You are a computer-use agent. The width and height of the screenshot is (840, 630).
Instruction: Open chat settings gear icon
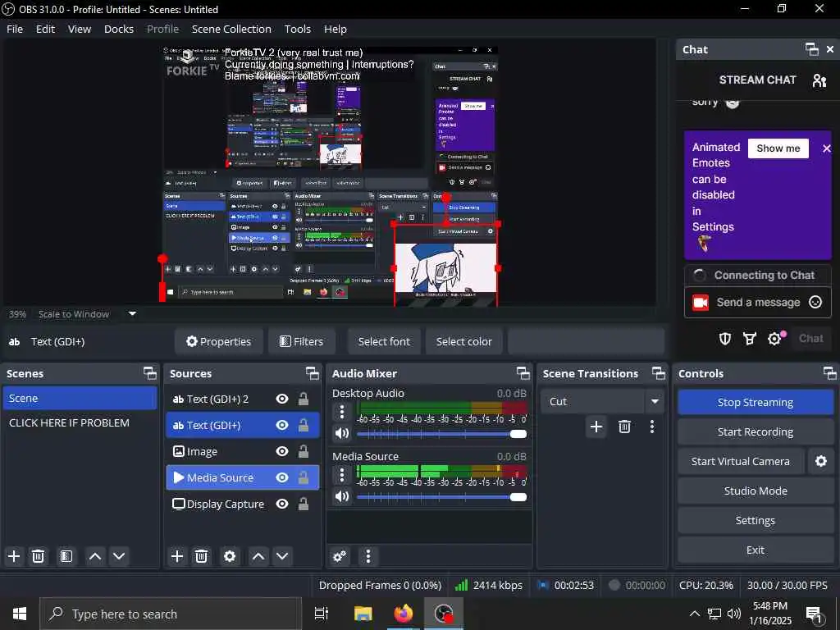point(774,339)
